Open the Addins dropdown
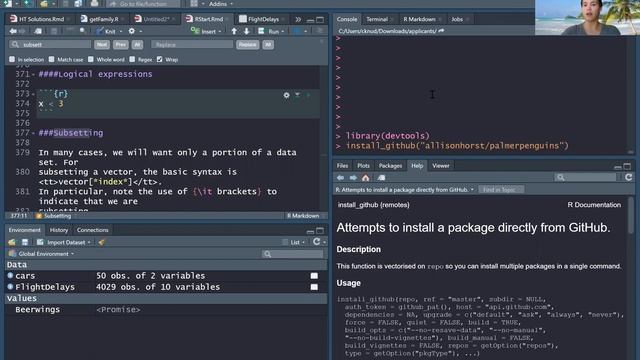 (221, 4)
